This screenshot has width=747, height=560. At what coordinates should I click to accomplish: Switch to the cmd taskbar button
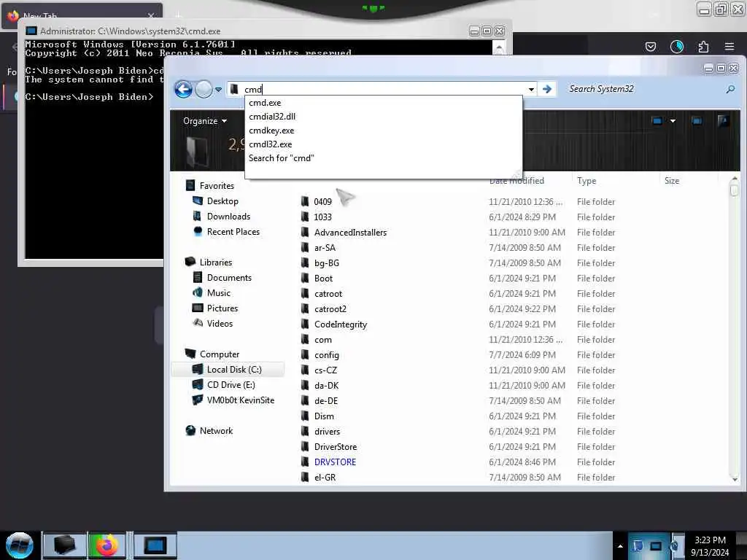coord(155,545)
